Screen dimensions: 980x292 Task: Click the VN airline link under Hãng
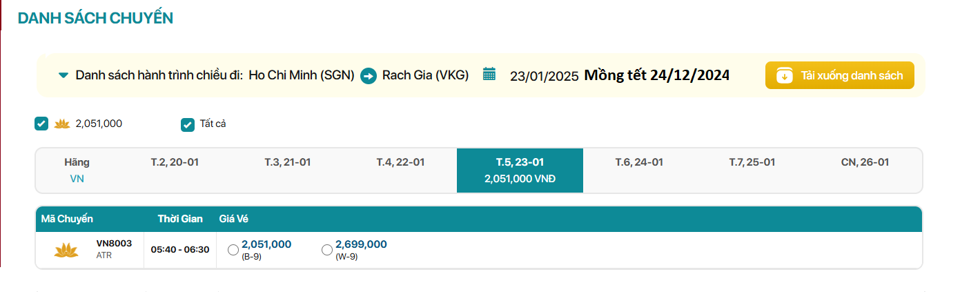click(77, 179)
